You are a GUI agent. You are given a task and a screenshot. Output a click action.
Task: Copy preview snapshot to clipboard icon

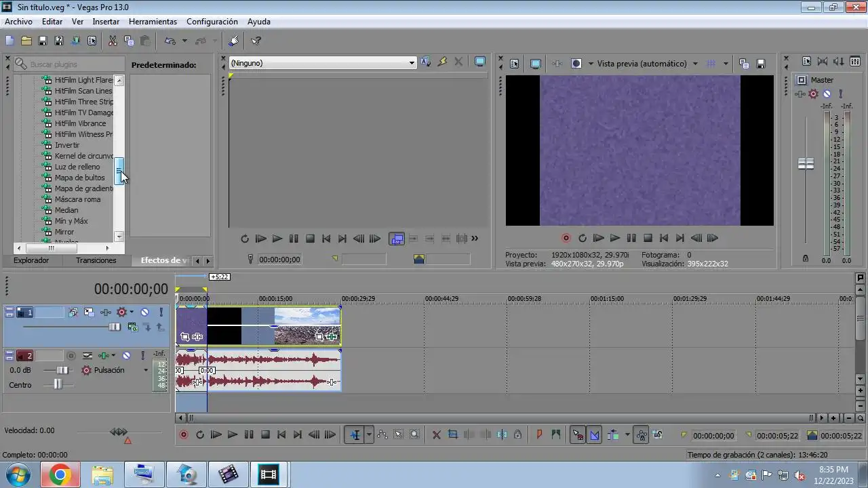[744, 63]
